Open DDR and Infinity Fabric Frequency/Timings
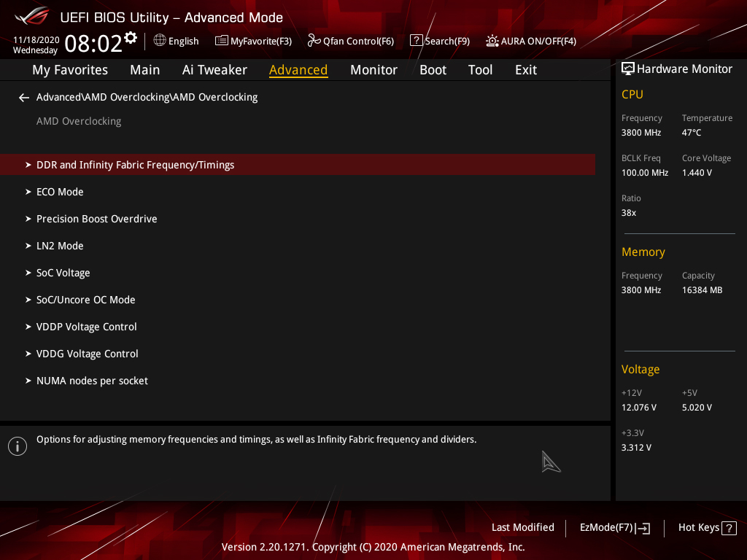The height and width of the screenshot is (560, 747). [x=135, y=164]
